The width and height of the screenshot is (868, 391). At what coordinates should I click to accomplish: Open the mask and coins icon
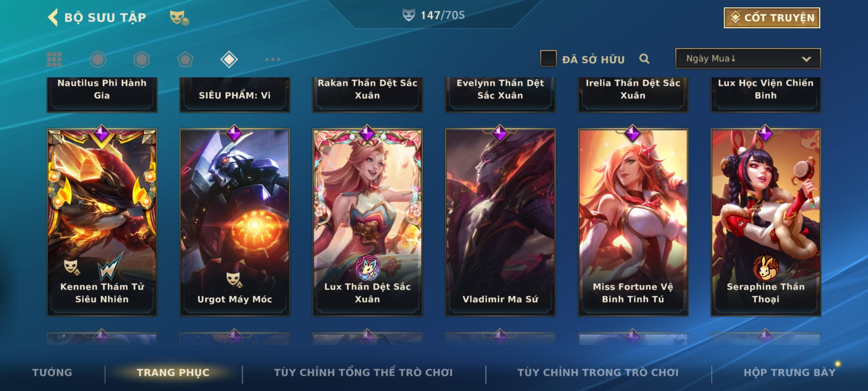179,18
